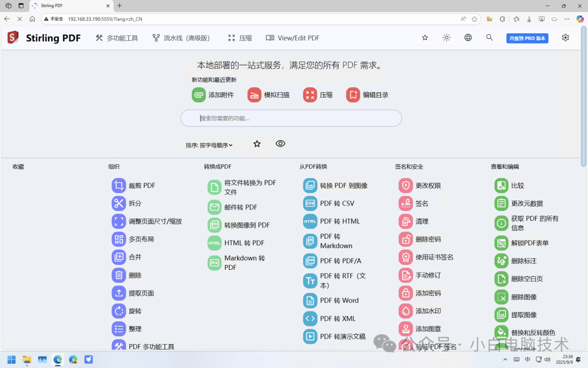Viewport: 588px width, 368px height.
Task: Open the PDF 转 Markdown tool
Action: tap(328, 241)
